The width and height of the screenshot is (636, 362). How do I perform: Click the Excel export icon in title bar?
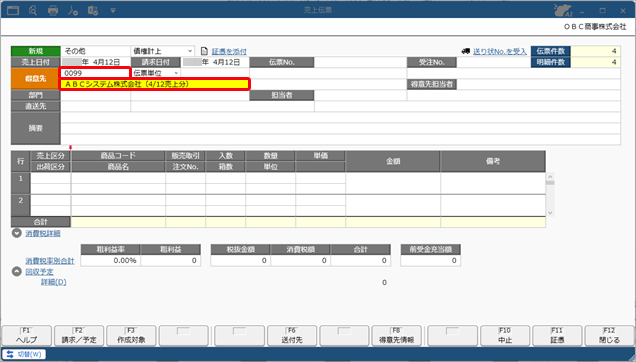(93, 11)
